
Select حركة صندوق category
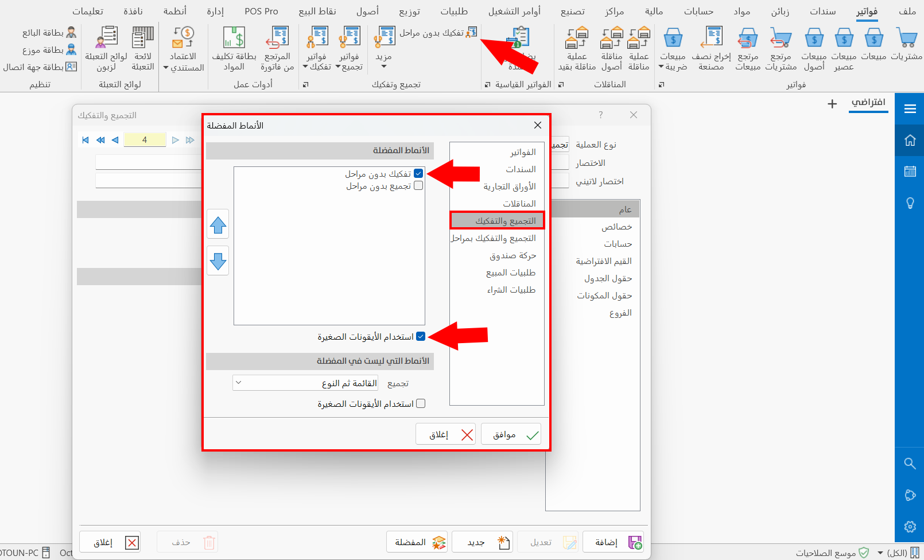tap(497, 255)
